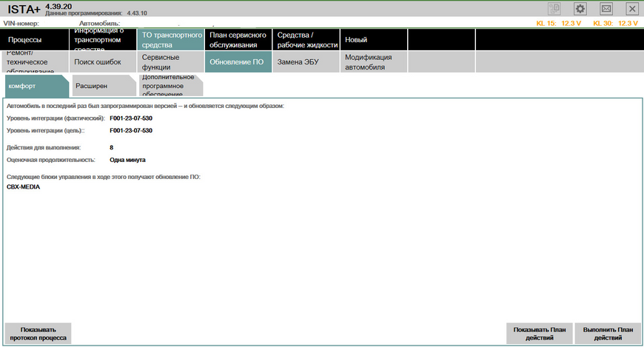The height and width of the screenshot is (347, 644).
Task: Click Оценочная продолжительность label
Action: point(50,160)
